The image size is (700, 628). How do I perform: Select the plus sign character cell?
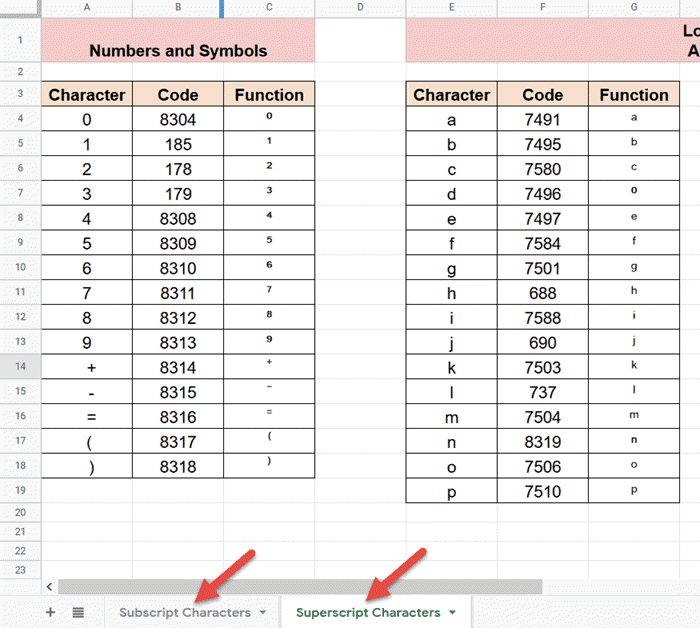click(x=87, y=367)
